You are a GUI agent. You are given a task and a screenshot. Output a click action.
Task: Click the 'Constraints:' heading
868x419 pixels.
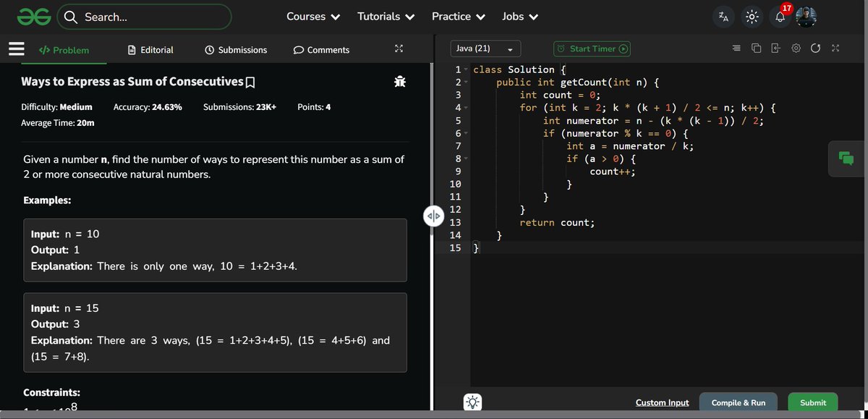tap(51, 392)
